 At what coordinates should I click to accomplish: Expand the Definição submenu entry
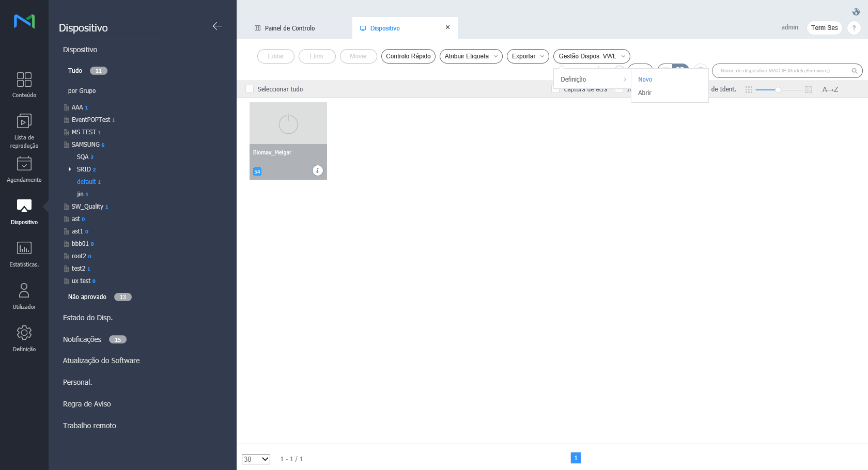tap(592, 80)
